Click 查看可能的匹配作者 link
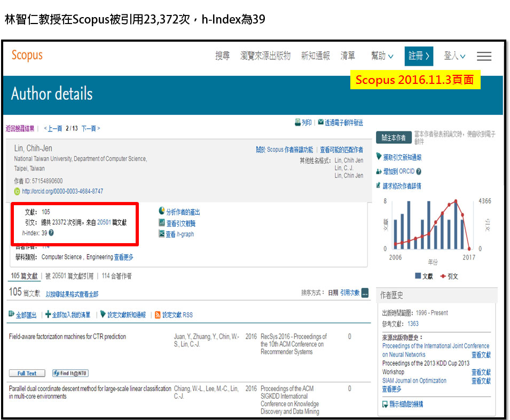Screen dimensions: 510x420 click(342, 150)
